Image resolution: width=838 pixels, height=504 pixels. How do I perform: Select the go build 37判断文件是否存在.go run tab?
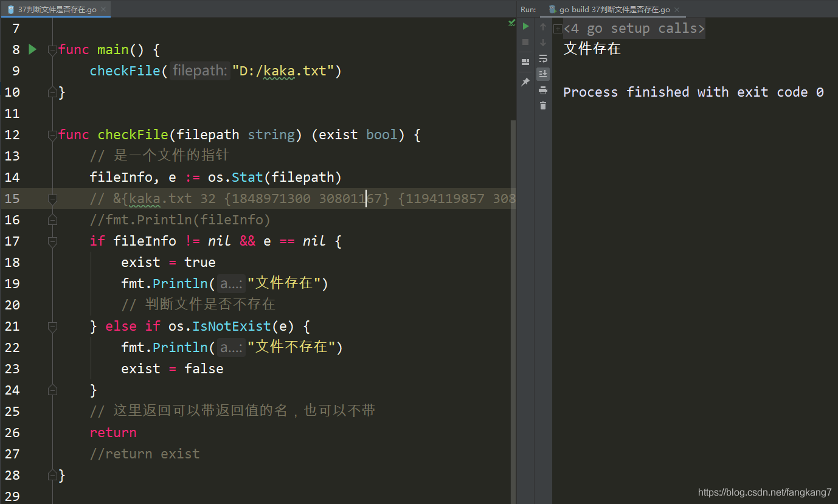point(614,9)
